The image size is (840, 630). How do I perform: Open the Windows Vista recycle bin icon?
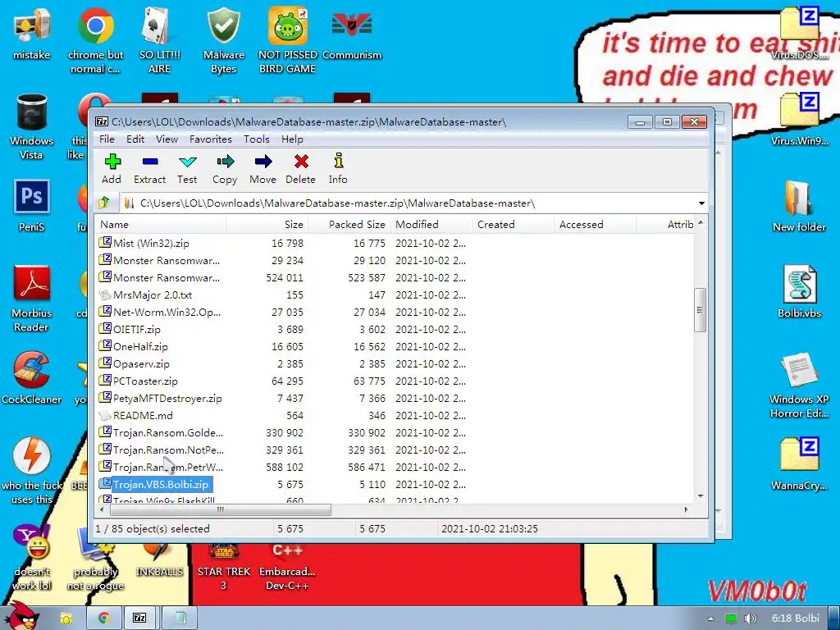point(32,126)
